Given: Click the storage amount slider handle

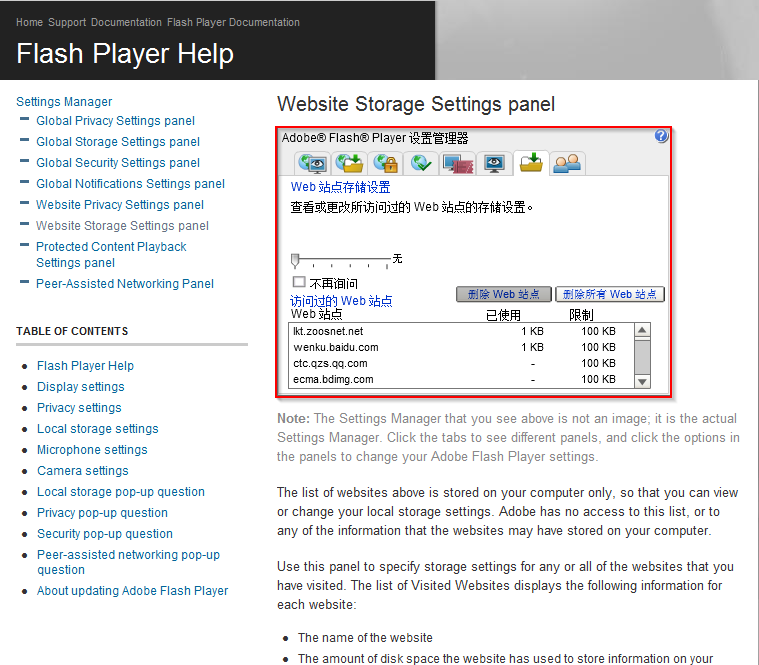Looking at the screenshot, I should click(295, 260).
